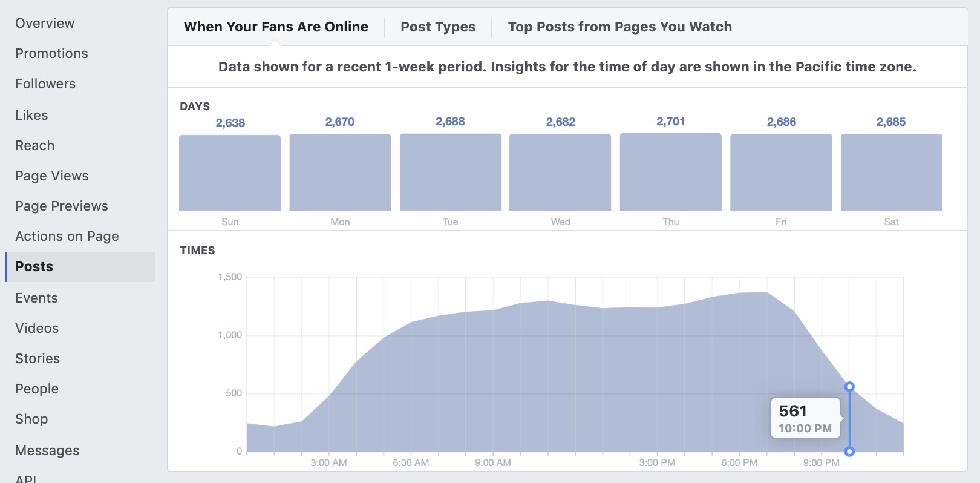Select the Sunday bar showing 2,638 fans
Screen dimensions: 980x483
(230, 172)
